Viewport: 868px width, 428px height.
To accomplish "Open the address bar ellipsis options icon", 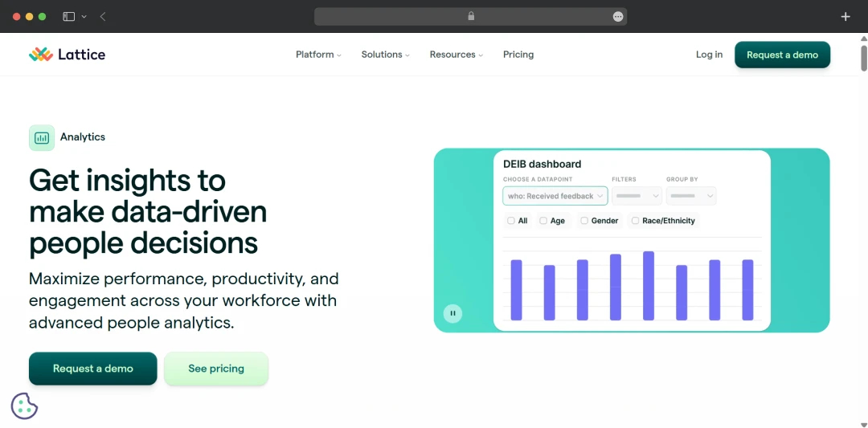I will tap(618, 17).
